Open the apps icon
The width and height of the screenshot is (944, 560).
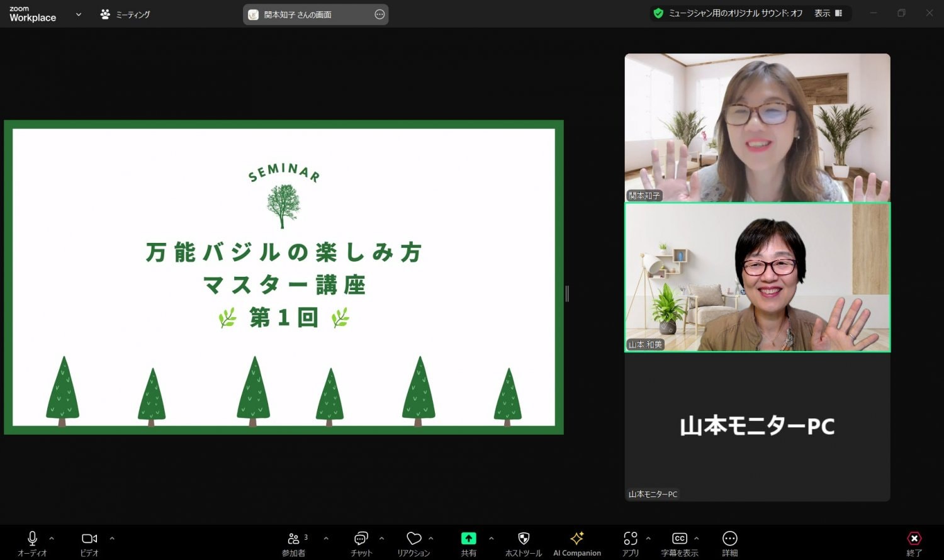630,539
